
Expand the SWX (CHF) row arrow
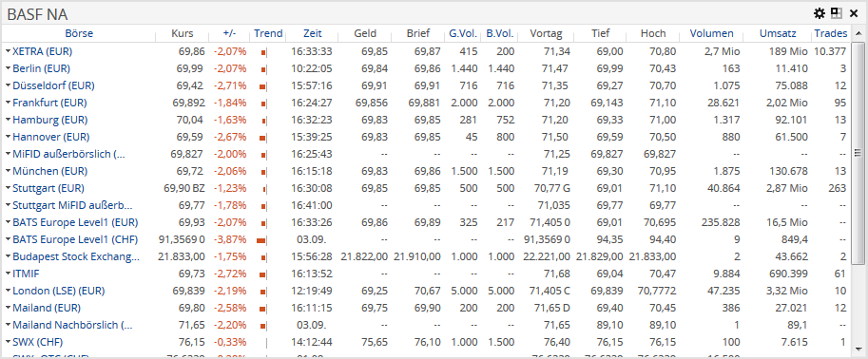[8, 342]
